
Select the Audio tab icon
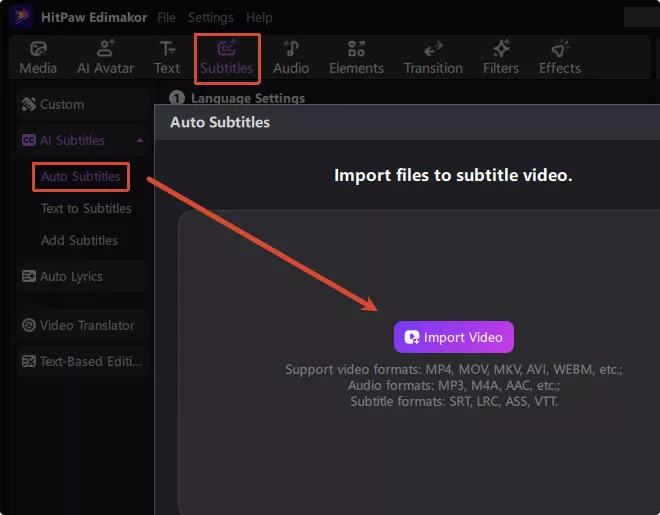pyautogui.click(x=291, y=48)
